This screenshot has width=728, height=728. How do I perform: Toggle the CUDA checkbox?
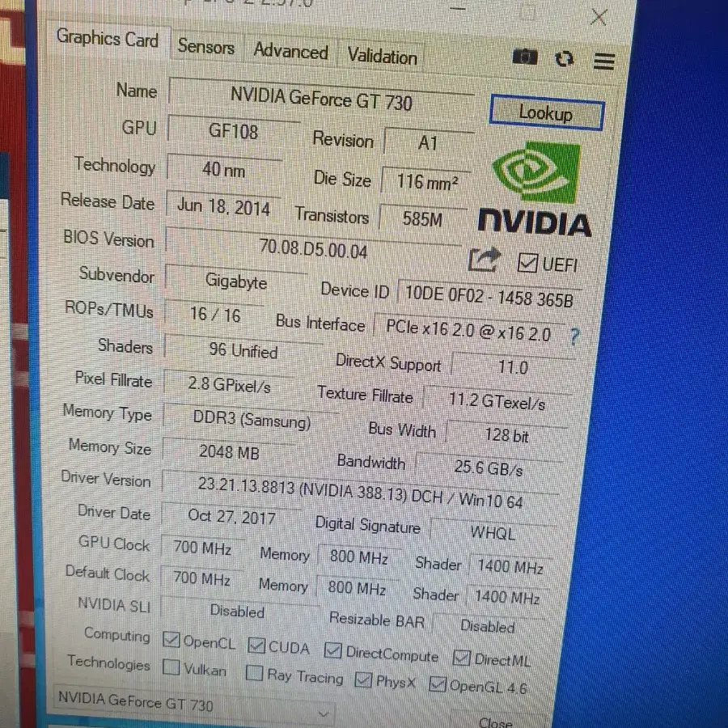click(x=256, y=645)
